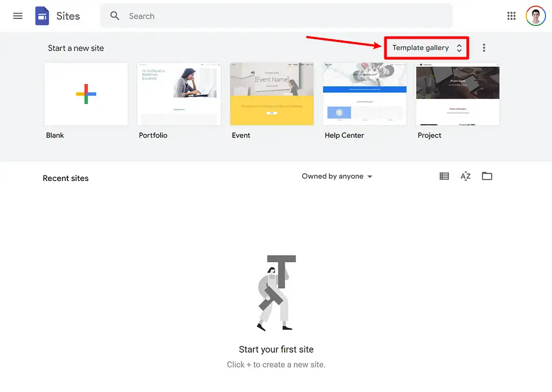This screenshot has height=392, width=552.
Task: Click the Sites title text
Action: [68, 16]
